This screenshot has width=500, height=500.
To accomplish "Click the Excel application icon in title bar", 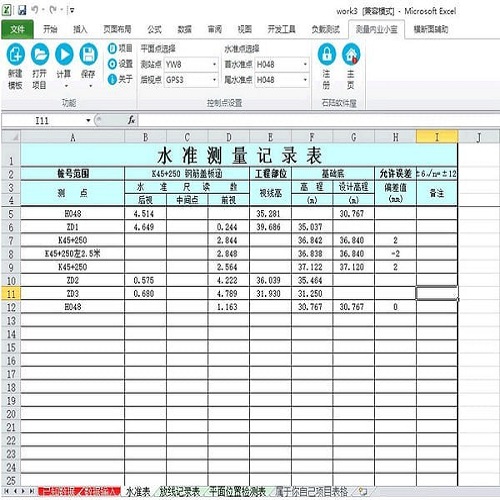I will click(7, 10).
